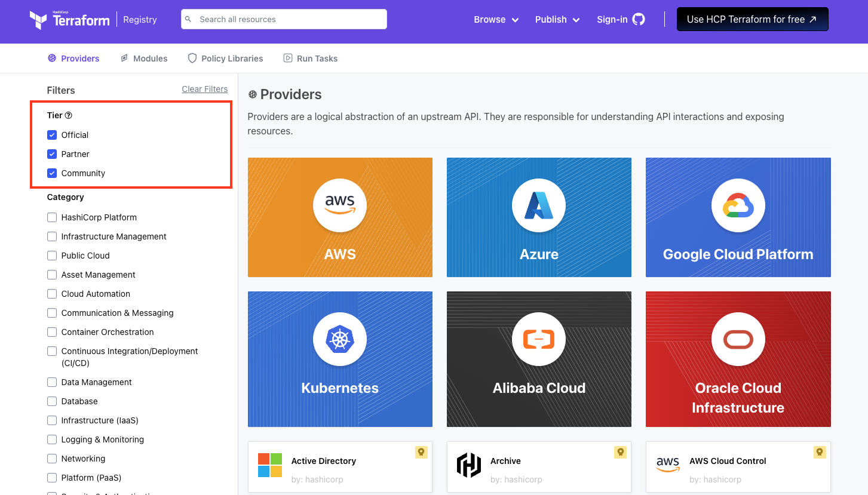Check the Database category
Image resolution: width=868 pixels, height=495 pixels.
(x=52, y=401)
